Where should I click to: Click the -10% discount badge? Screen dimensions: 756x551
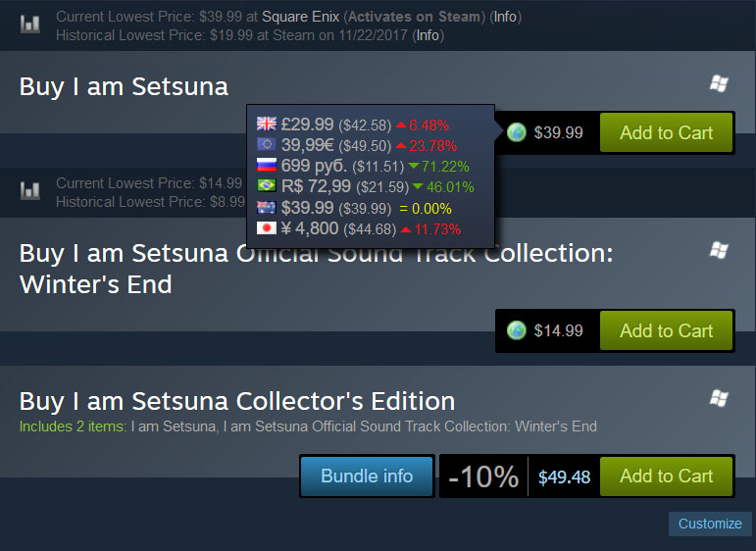[x=483, y=476]
